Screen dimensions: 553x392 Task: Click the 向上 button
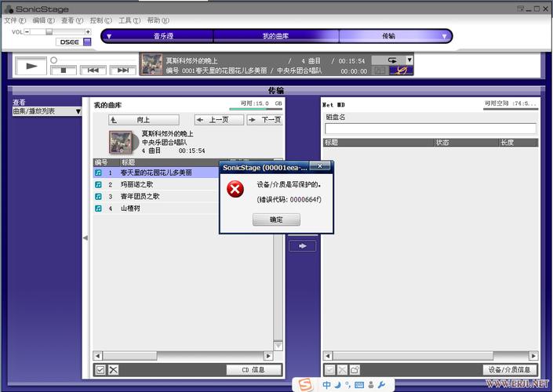point(144,120)
